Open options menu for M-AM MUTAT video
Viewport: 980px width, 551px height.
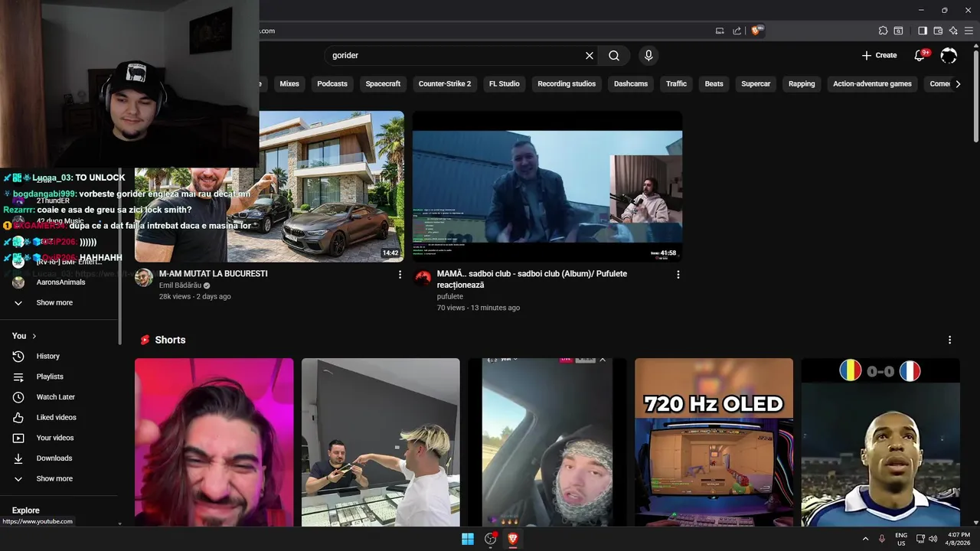tap(400, 275)
